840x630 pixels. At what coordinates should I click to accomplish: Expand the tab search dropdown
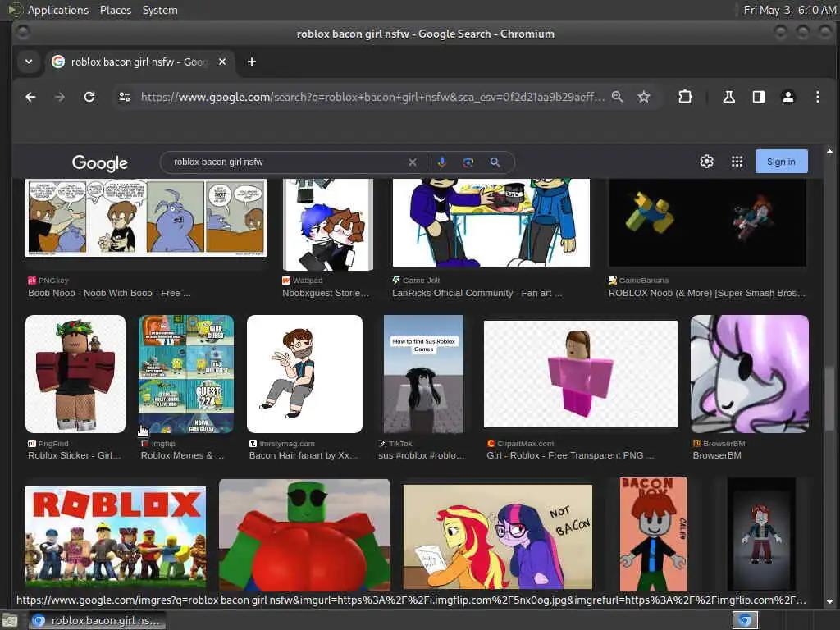[29, 62]
